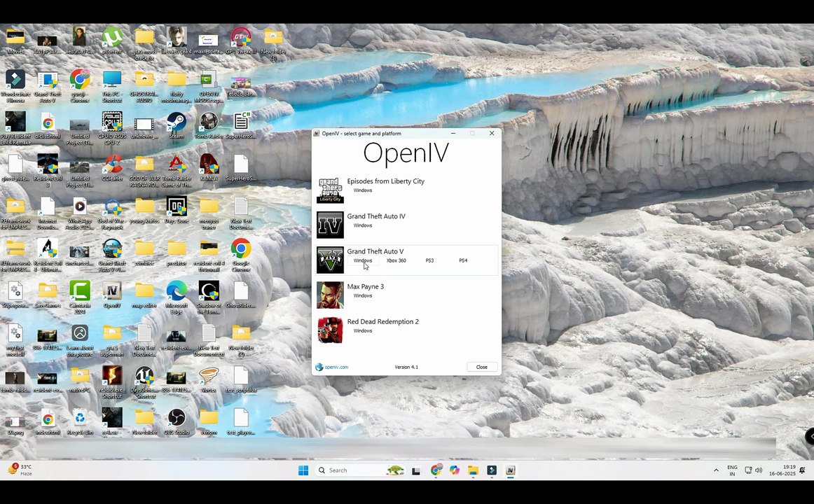
Task: Open Task View from the taskbar
Action: [416, 471]
